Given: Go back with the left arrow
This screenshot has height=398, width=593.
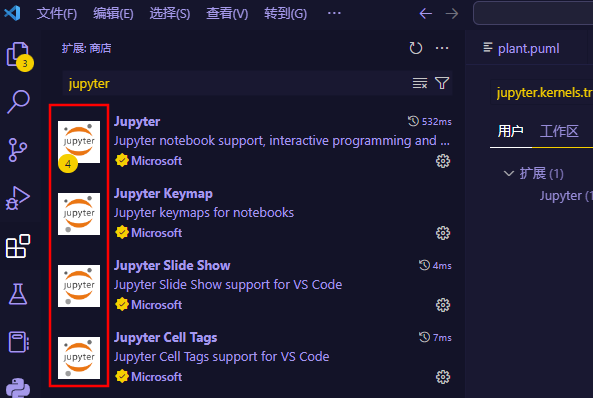Looking at the screenshot, I should tap(426, 14).
